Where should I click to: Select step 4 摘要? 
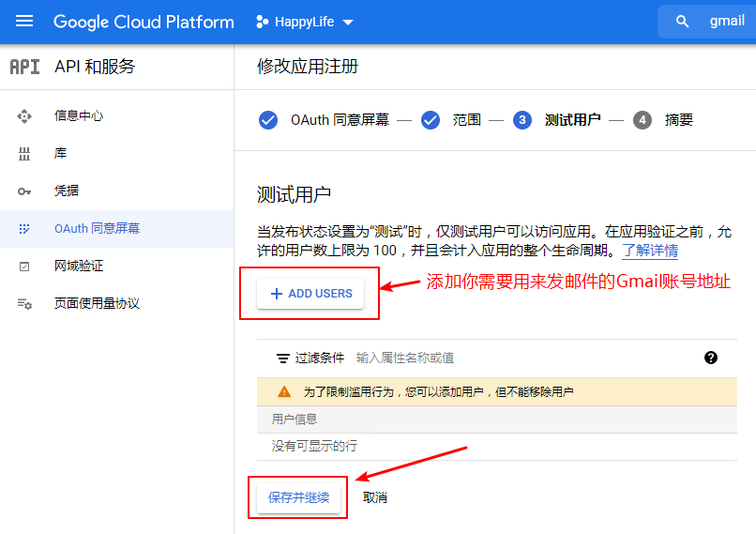pyautogui.click(x=666, y=120)
